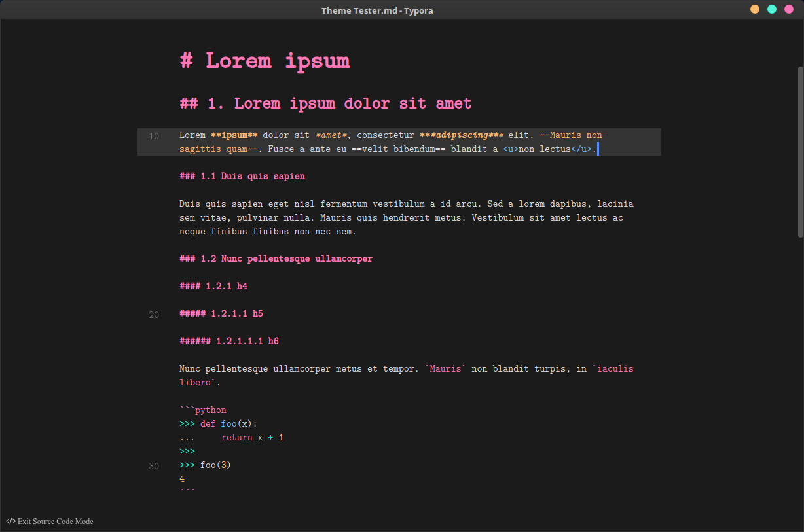Click the '## 1. Lorem ipsum dolor sit amet' heading
The image size is (804, 532).
pos(325,103)
